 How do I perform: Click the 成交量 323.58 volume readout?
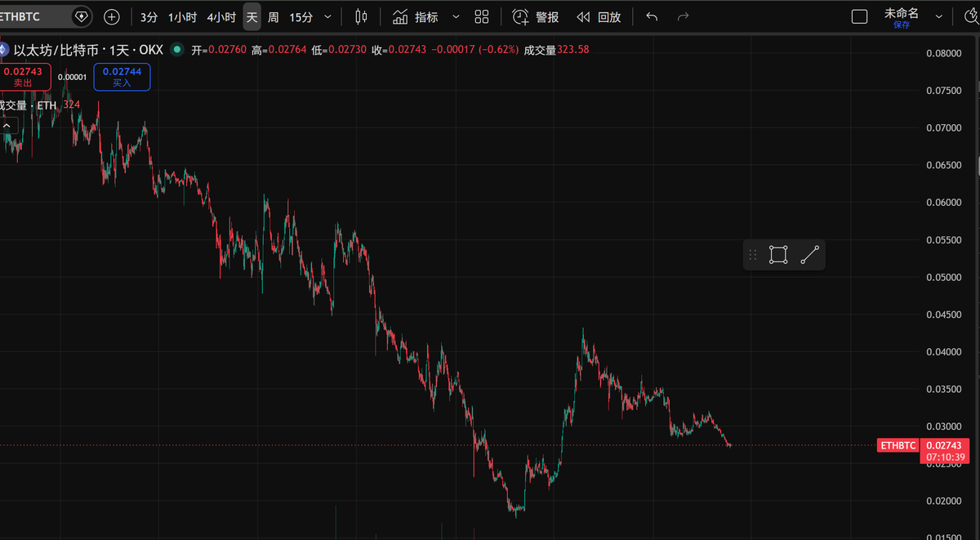pyautogui.click(x=556, y=50)
